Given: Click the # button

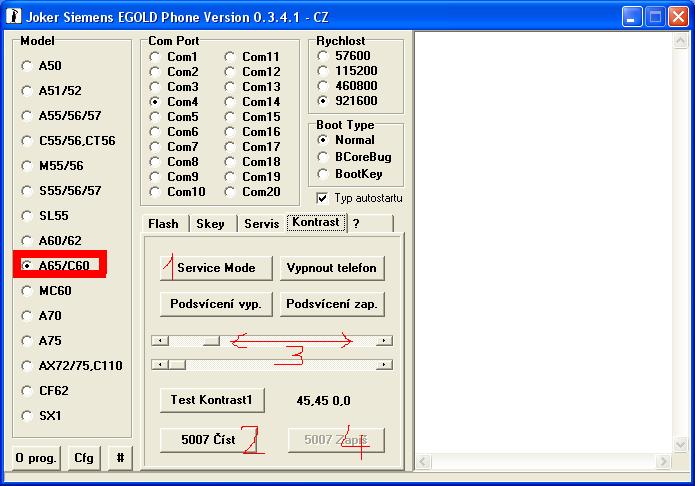Looking at the screenshot, I should (121, 458).
